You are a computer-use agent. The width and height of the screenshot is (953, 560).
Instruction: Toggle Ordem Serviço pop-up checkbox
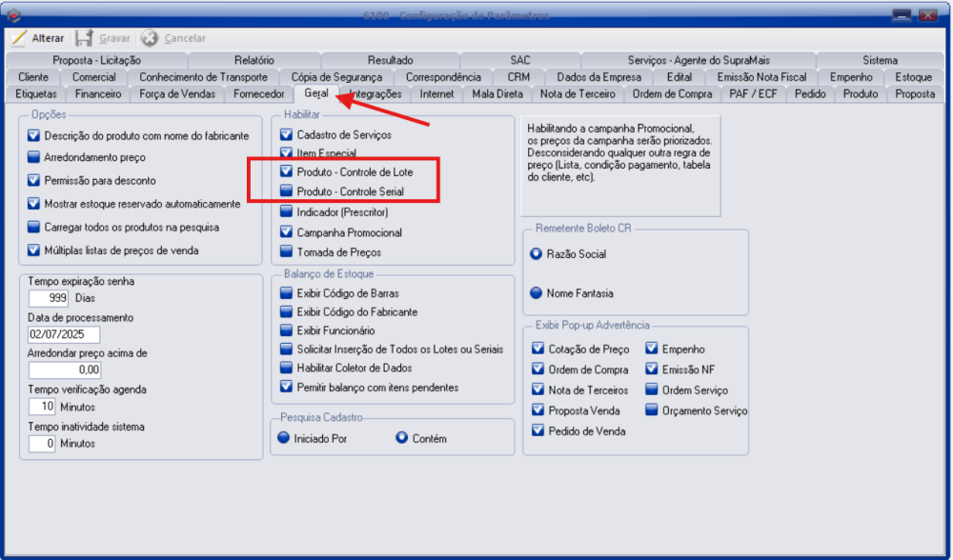652,390
